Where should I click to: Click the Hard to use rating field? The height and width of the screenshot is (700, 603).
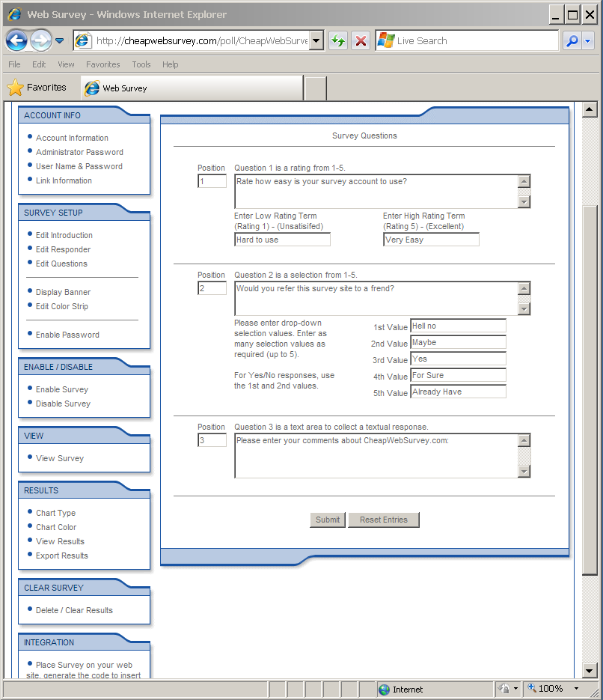click(282, 240)
